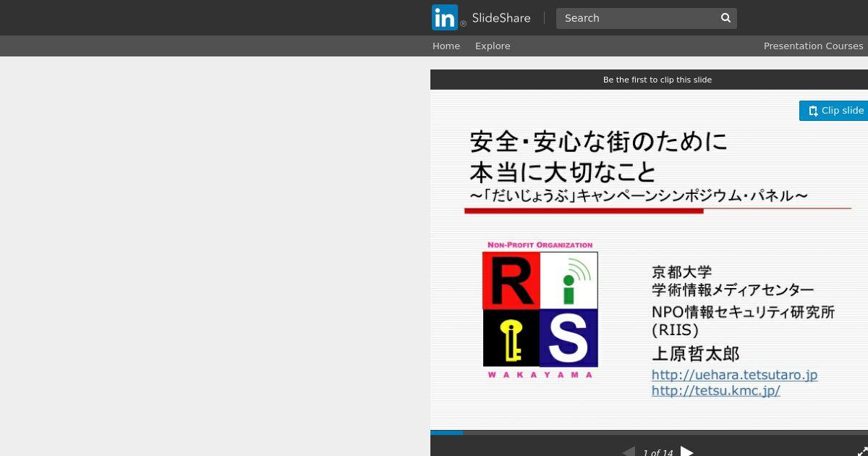The height and width of the screenshot is (456, 868).
Task: Click the slide title '安全・安心な街のために'
Action: tap(598, 141)
